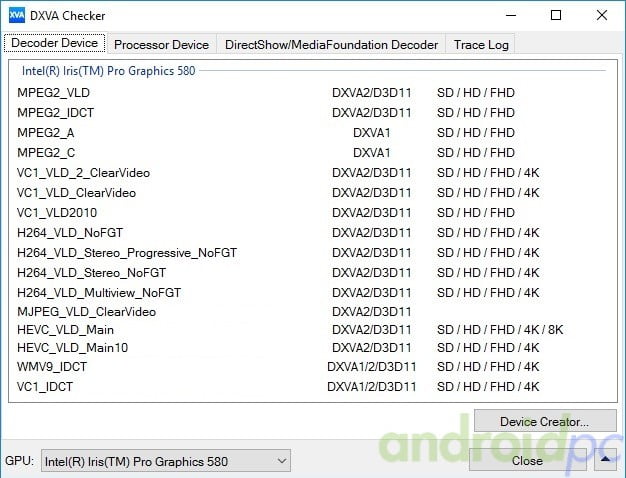Select the VC1_VLD_2_ClearVideo row
Viewport: 626px width, 478px height.
point(313,173)
